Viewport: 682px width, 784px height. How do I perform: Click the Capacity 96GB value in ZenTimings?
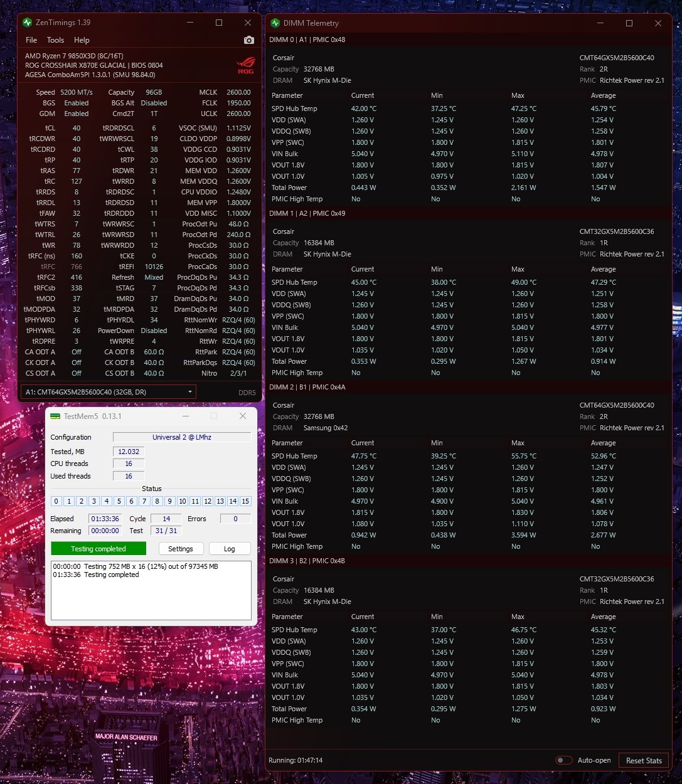154,92
